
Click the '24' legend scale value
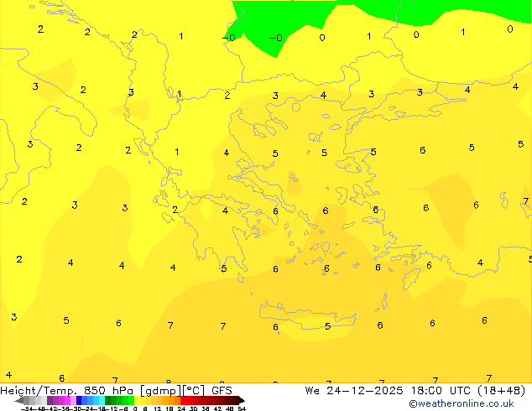[x=181, y=408]
